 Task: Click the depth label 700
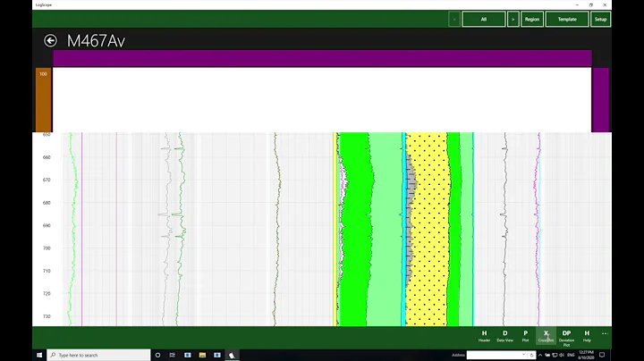point(47,248)
